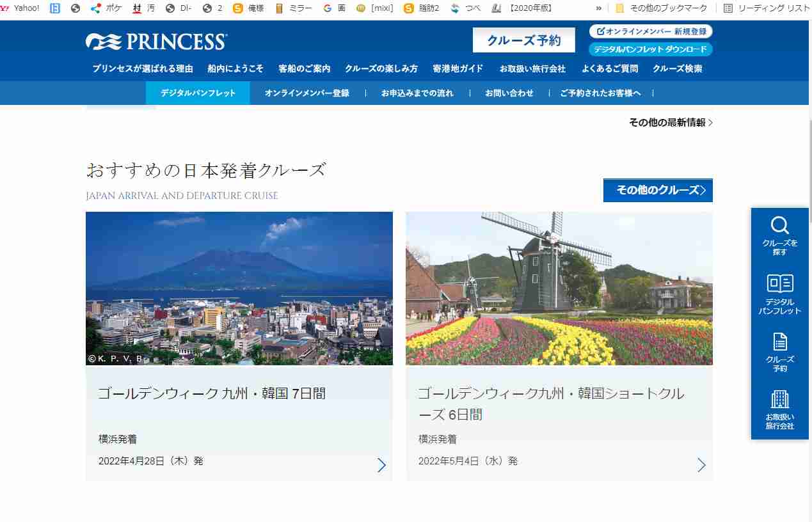812x522 pixels.
Task: Open the 船内にようこそ menu
Action: [235, 68]
